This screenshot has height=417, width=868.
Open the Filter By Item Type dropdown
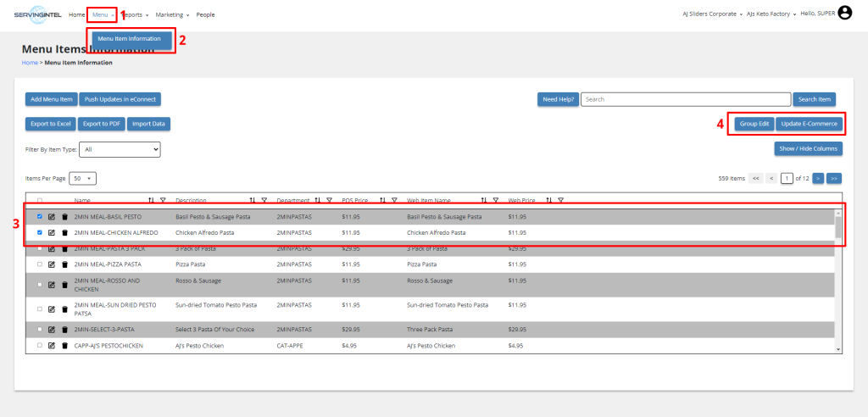coord(120,149)
